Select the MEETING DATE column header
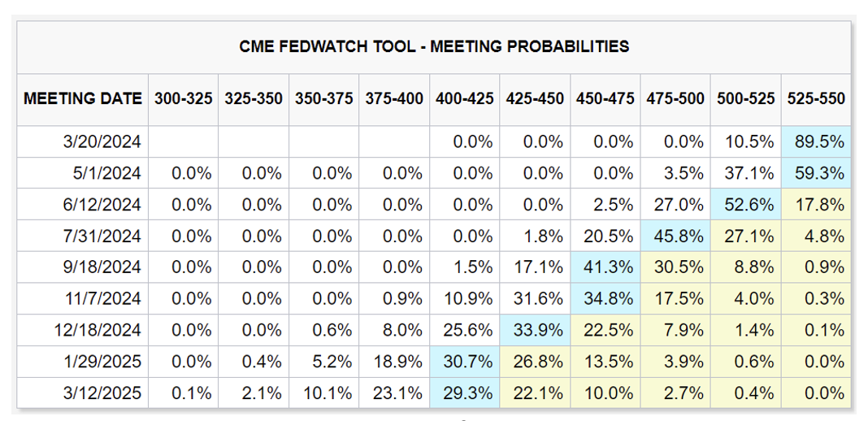The image size is (868, 421). click(82, 99)
